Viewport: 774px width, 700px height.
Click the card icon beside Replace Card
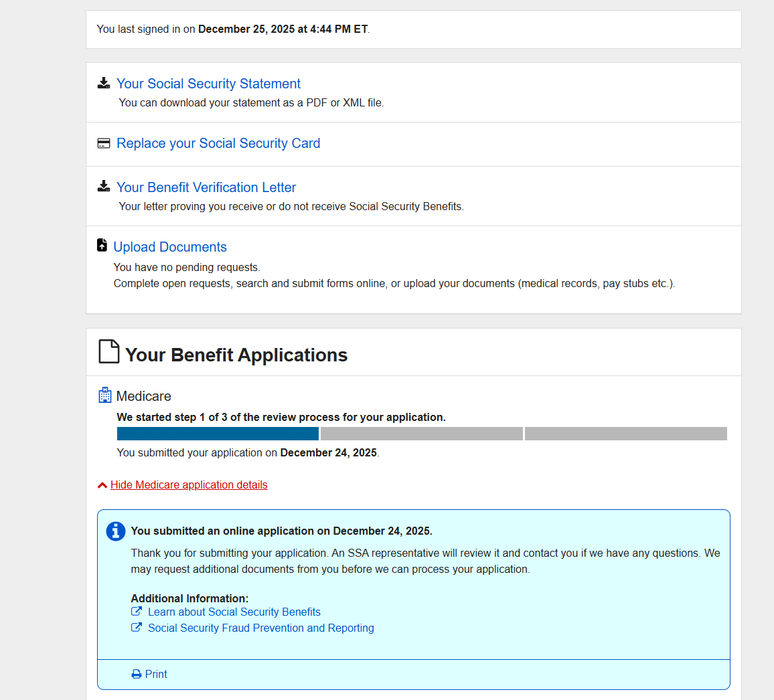(x=104, y=143)
